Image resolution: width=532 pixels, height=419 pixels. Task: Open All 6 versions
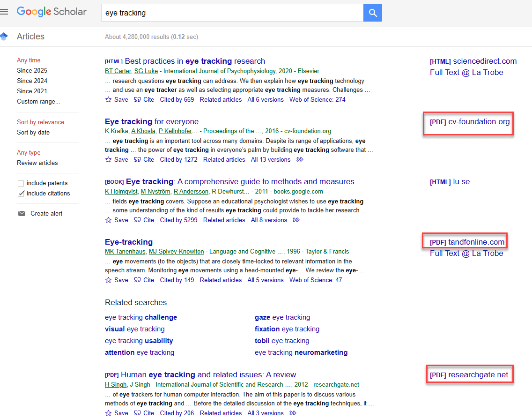click(x=266, y=99)
